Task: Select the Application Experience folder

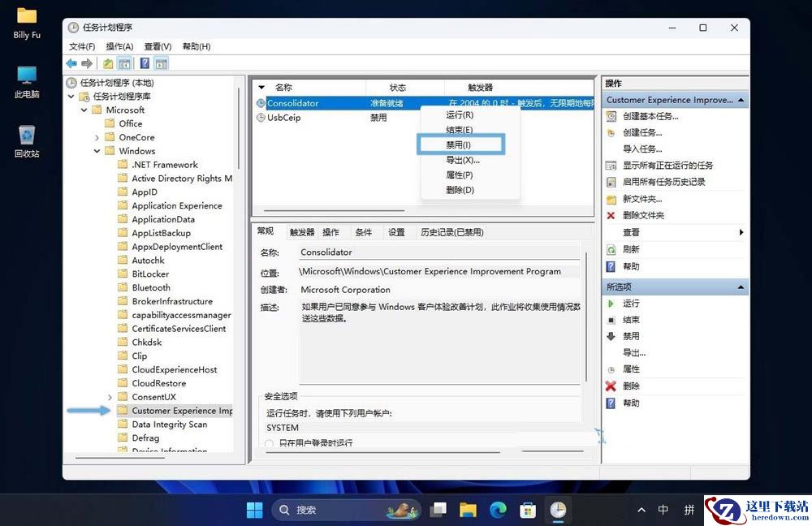Action: pos(176,205)
